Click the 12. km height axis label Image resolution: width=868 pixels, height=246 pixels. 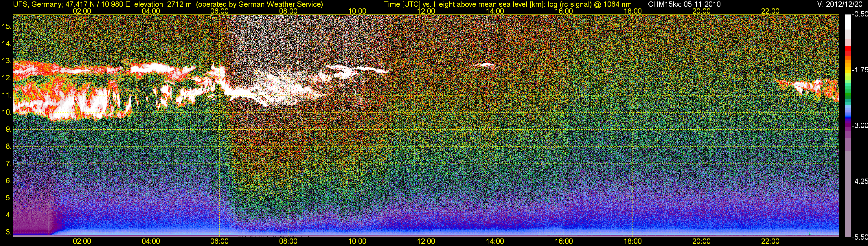click(x=7, y=78)
